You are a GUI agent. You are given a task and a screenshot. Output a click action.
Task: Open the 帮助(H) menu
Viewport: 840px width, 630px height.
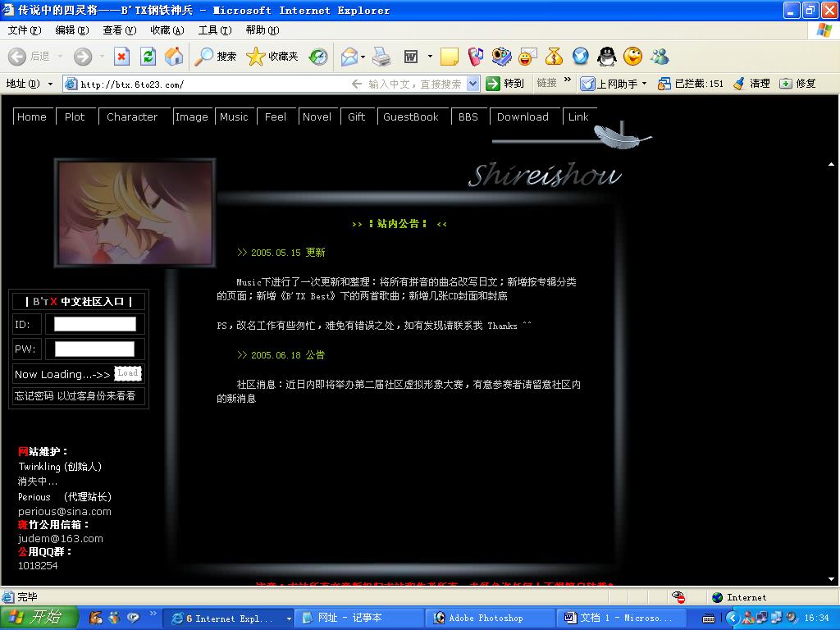pyautogui.click(x=262, y=30)
